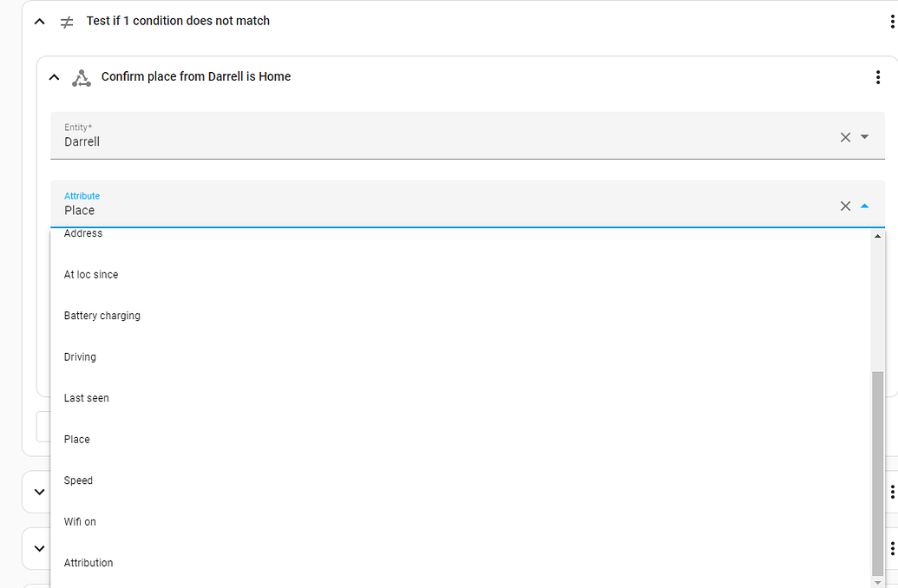Select Attribution from the dropdown list

click(x=88, y=563)
